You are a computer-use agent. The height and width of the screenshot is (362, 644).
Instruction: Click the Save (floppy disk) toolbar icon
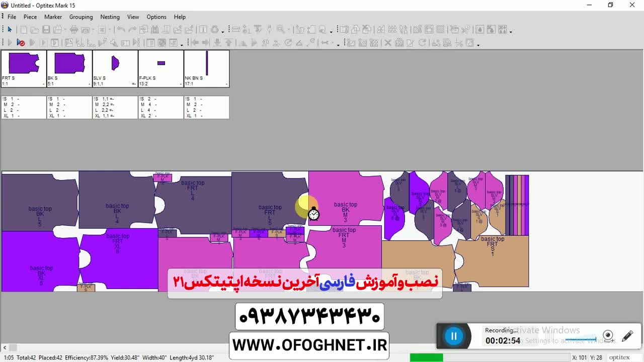click(x=46, y=30)
